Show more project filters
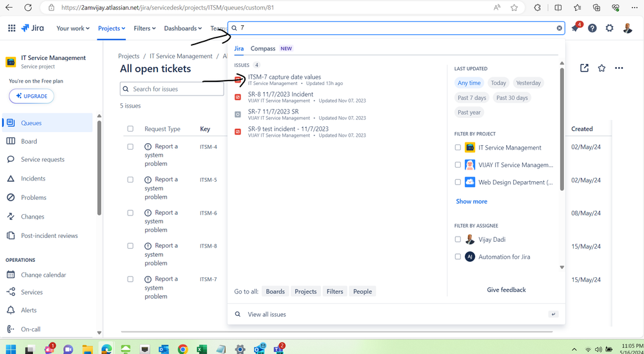This screenshot has width=644, height=354. click(471, 201)
